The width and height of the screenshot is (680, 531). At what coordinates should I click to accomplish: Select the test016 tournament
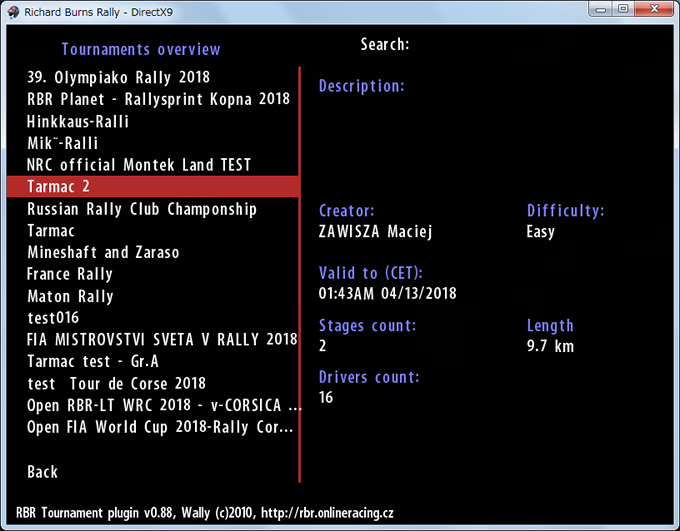pyautogui.click(x=53, y=318)
